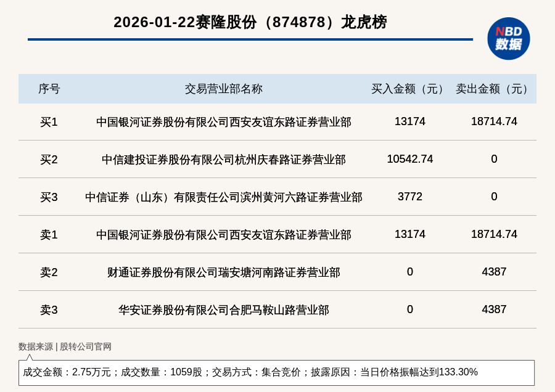Viewport: 555px width, 392px height.
Task: Choose the 卖3 row label
Action: coord(49,310)
